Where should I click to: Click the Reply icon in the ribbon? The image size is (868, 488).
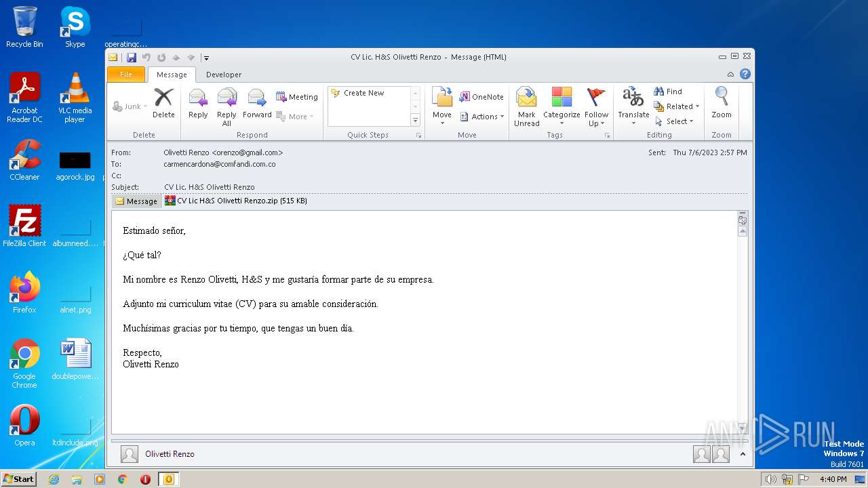coord(198,104)
